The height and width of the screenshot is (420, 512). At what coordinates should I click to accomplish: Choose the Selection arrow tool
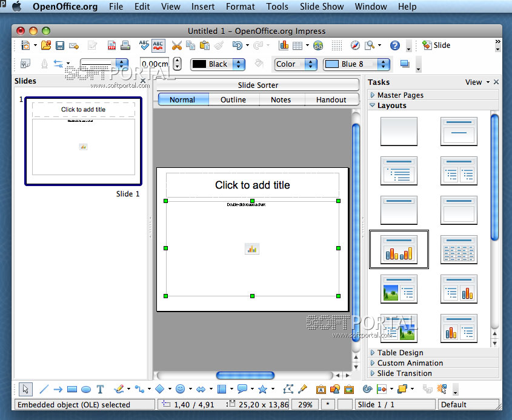[25, 389]
